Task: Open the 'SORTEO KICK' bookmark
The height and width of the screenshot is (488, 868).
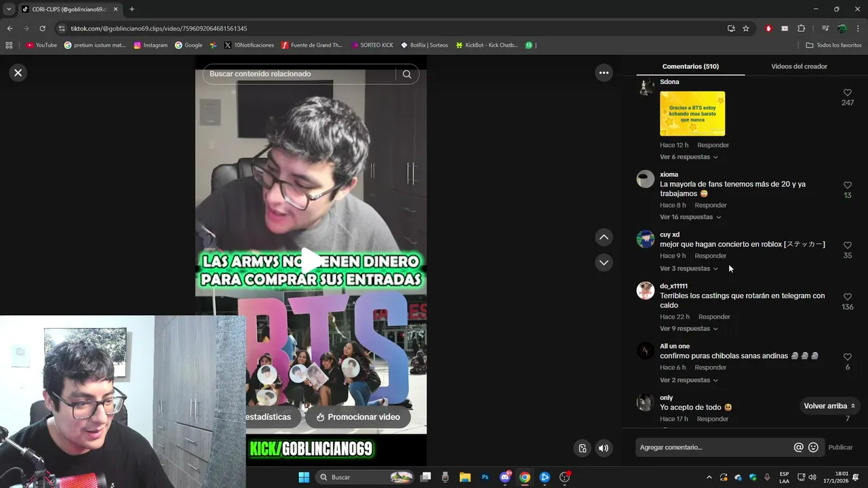Action: 372,45
